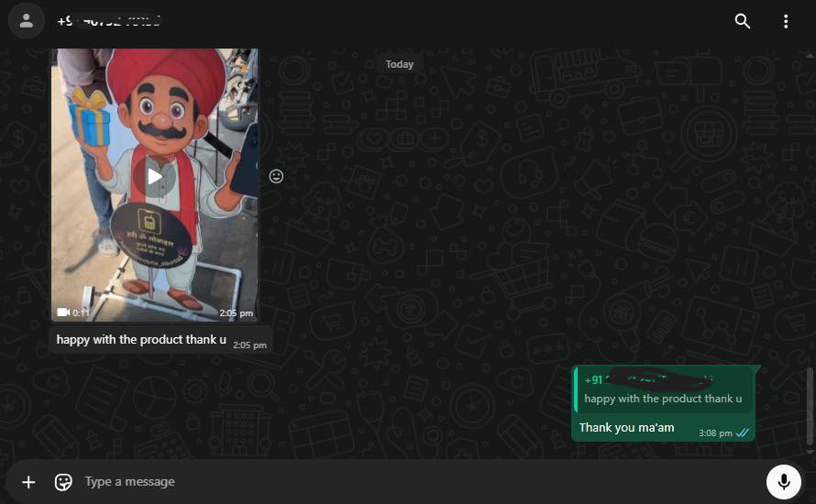Click the video camera duration icon
The width and height of the screenshot is (816, 504).
[x=63, y=312]
